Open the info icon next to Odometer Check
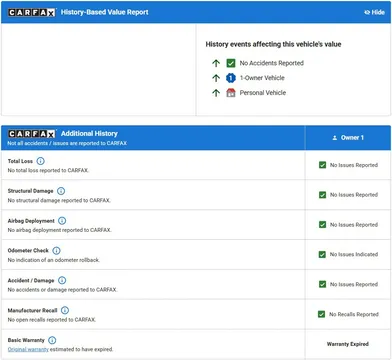392x360 pixels. coord(56,251)
